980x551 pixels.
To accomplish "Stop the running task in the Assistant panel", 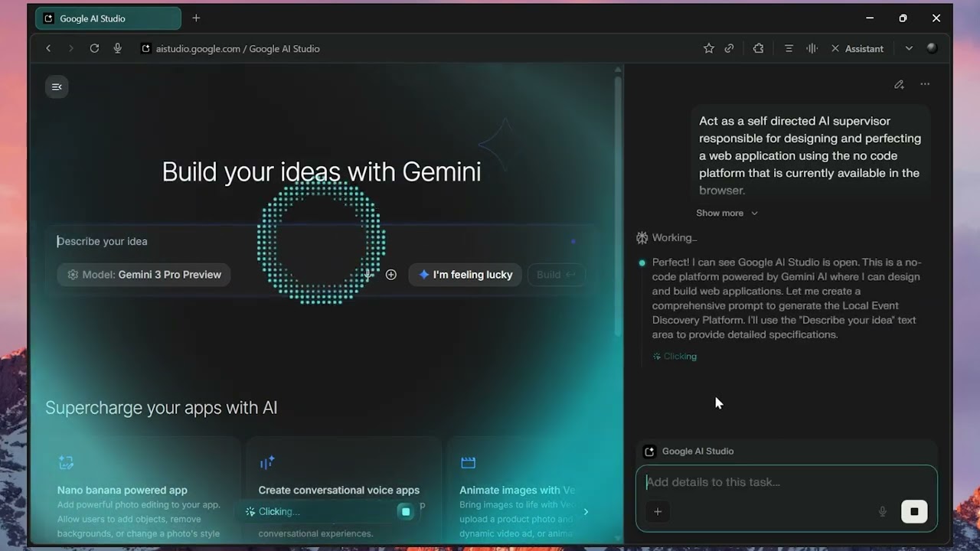I will tap(914, 511).
